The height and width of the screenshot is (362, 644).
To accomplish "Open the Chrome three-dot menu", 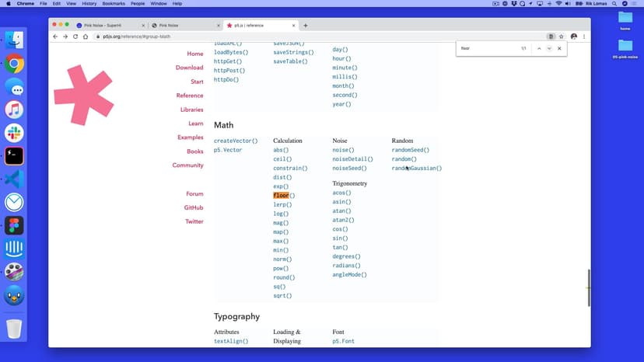I will pyautogui.click(x=584, y=37).
